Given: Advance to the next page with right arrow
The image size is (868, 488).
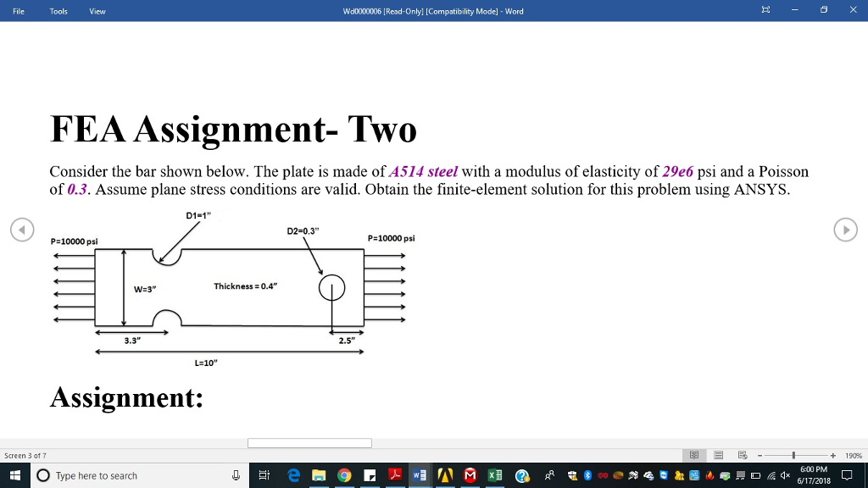Looking at the screenshot, I should click(x=844, y=229).
